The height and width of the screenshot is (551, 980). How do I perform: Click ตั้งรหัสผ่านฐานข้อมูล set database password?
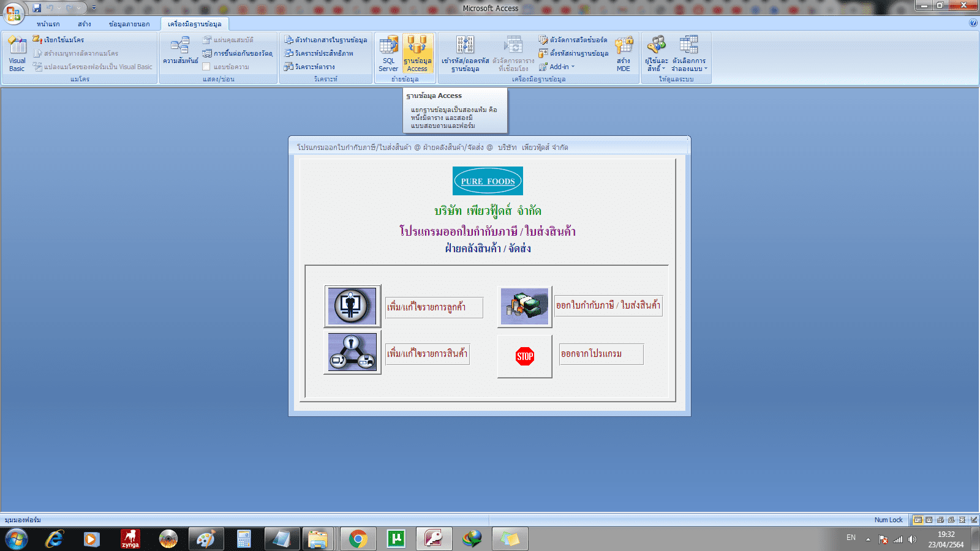pyautogui.click(x=573, y=53)
